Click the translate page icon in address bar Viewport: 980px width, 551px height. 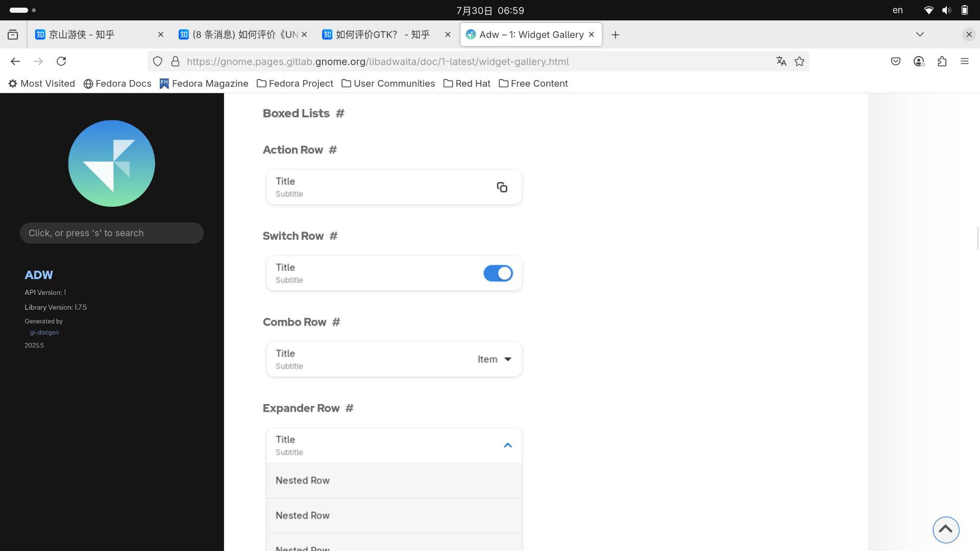(x=781, y=61)
